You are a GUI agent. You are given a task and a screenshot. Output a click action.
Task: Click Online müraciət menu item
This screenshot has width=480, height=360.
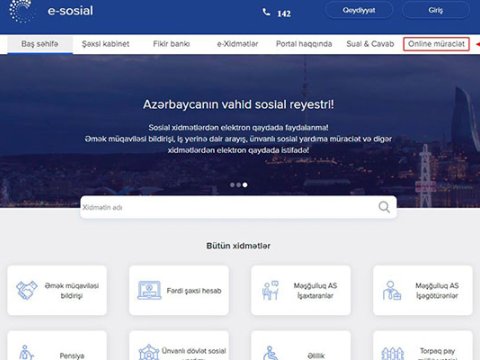(x=436, y=44)
